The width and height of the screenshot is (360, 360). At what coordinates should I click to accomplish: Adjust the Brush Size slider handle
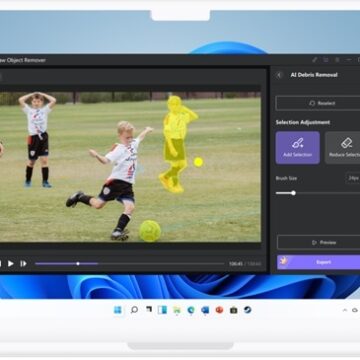(x=293, y=193)
